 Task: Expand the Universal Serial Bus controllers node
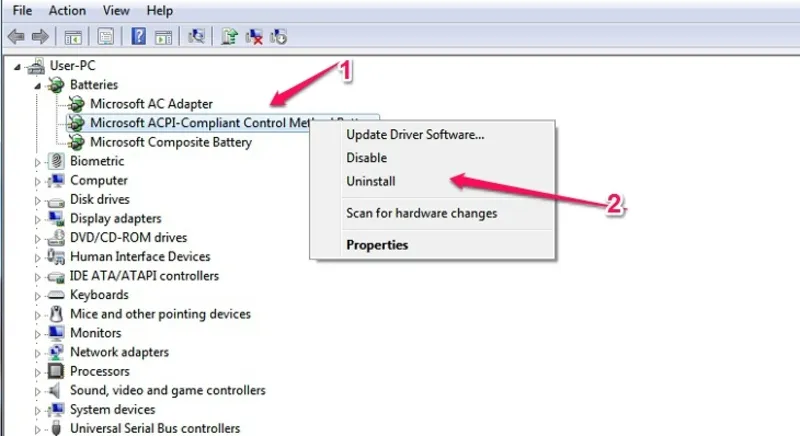point(38,428)
